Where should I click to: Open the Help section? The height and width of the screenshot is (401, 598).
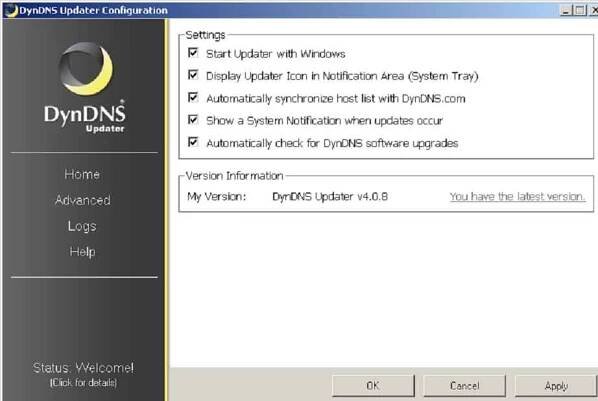82,252
